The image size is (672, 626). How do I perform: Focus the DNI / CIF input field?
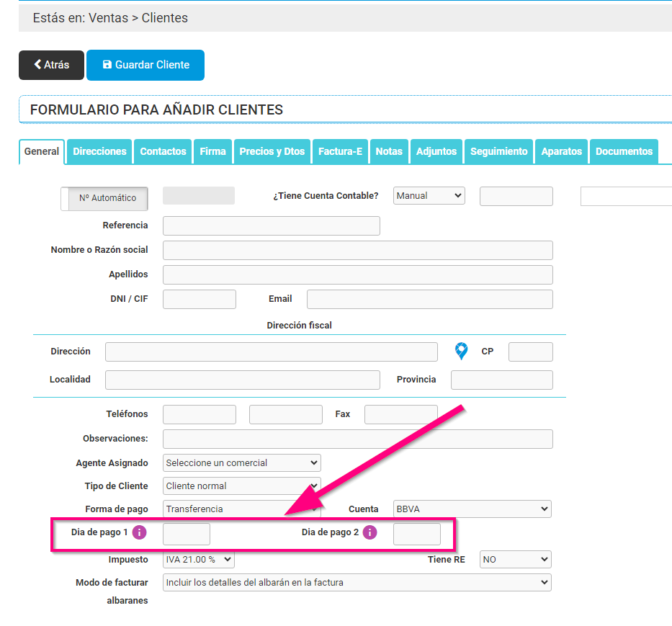tap(200, 299)
